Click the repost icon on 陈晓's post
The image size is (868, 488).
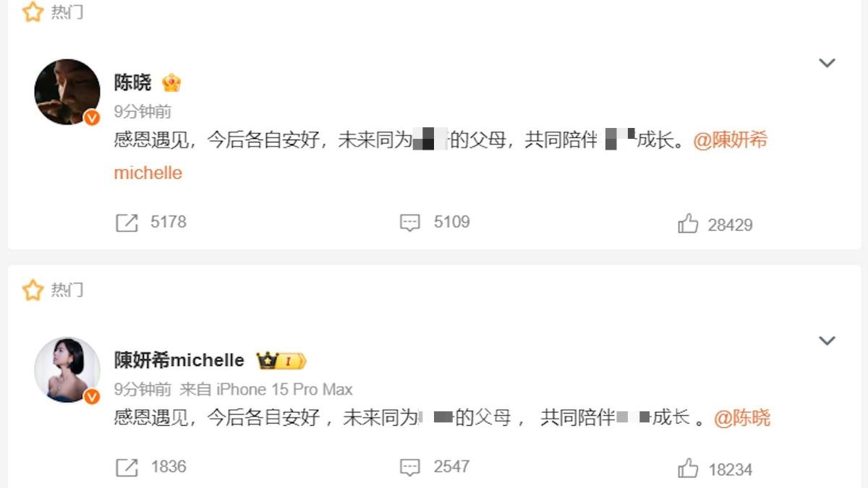(x=127, y=223)
